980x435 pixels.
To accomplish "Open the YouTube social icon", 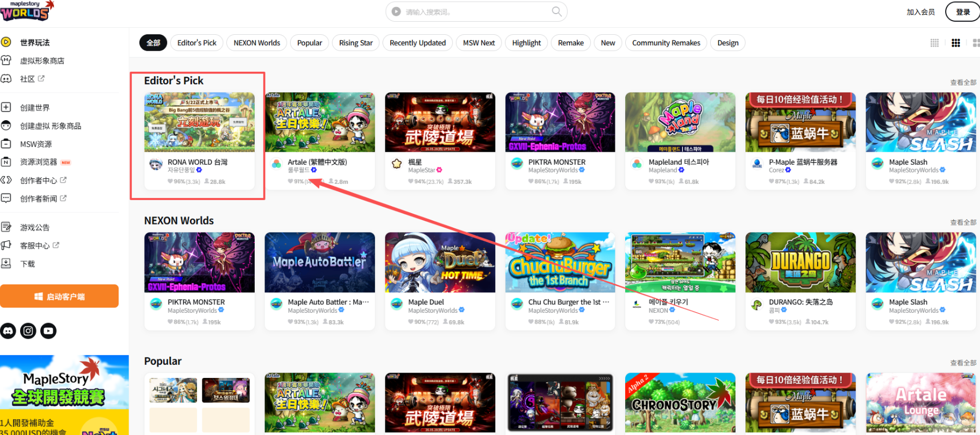I will tap(48, 331).
